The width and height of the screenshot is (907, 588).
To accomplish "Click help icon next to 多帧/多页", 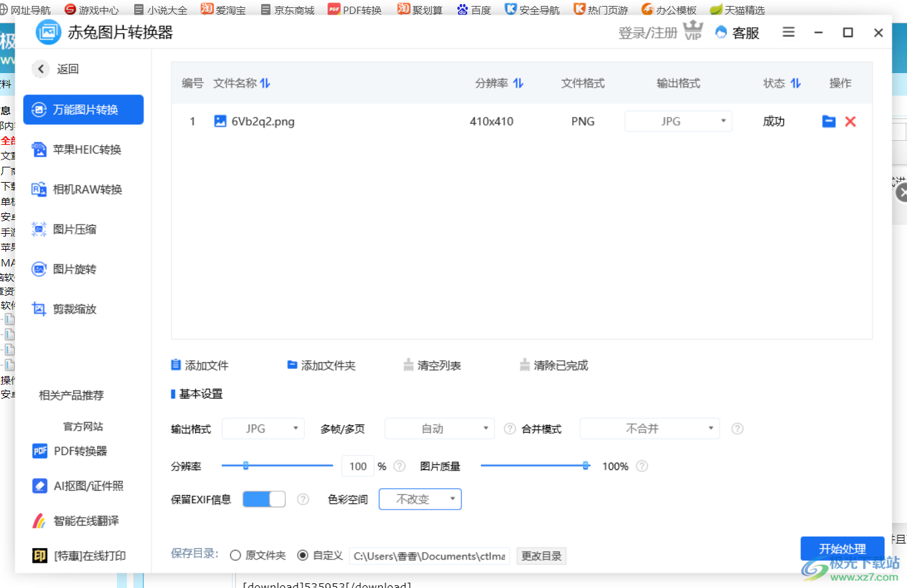I will [x=510, y=429].
